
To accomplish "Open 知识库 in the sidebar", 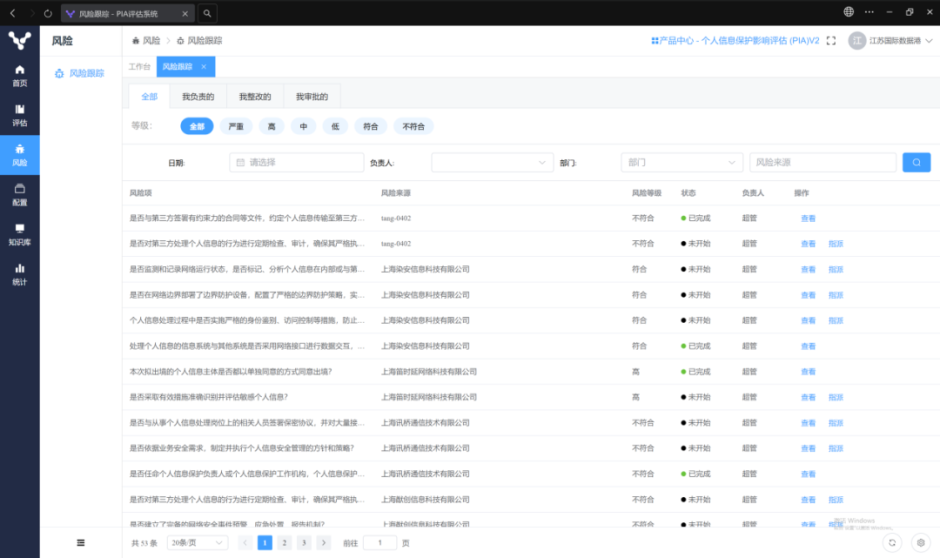I will 19,234.
